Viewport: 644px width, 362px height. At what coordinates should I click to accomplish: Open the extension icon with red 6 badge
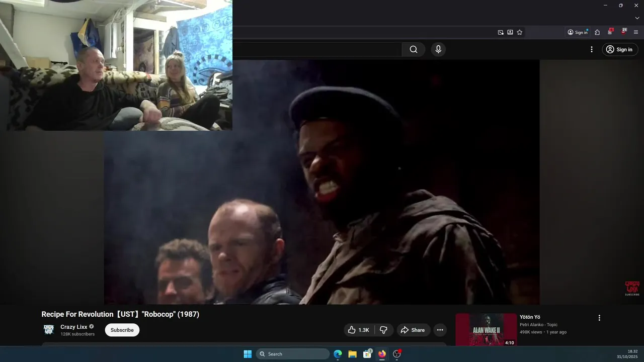610,32
